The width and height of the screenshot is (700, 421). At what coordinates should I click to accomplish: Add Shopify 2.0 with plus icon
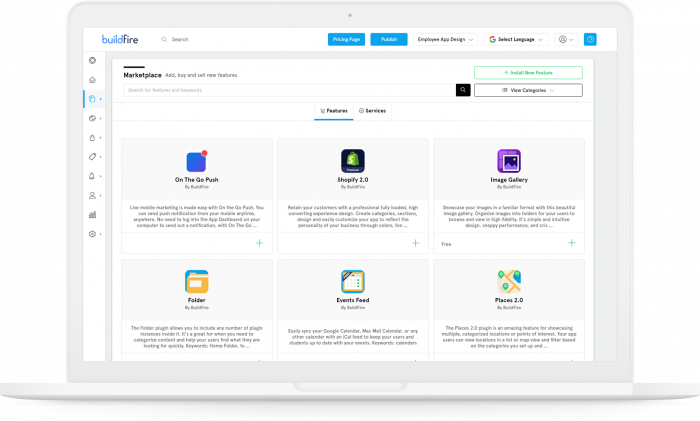pos(416,243)
